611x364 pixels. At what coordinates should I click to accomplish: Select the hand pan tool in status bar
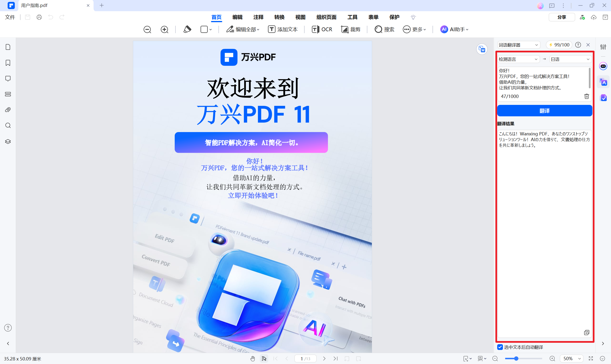[253, 359]
